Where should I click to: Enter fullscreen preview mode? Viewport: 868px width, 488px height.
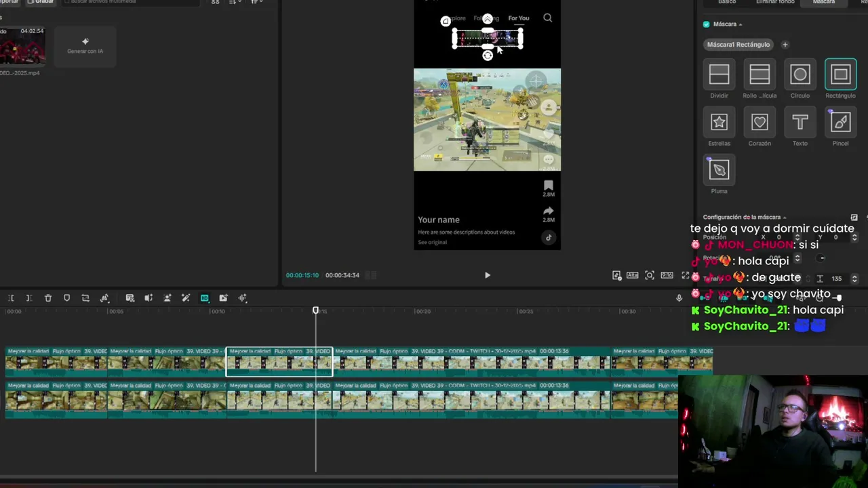point(685,275)
